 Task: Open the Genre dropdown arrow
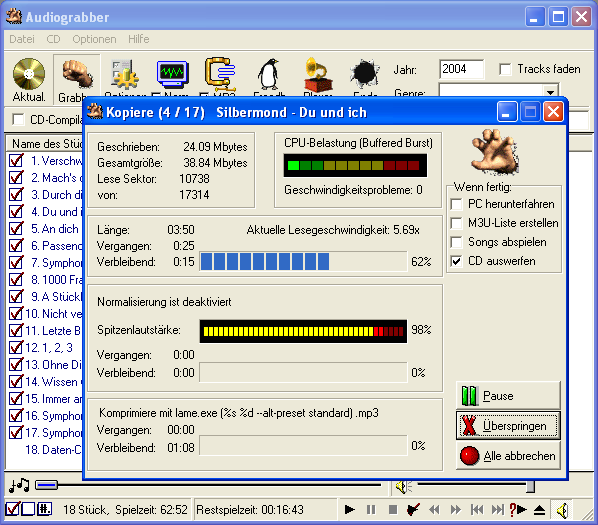550,92
